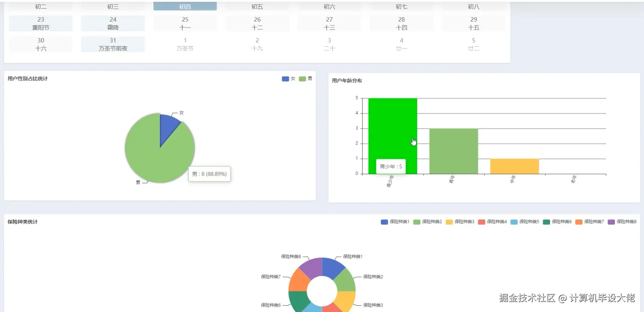
Task: Select next-month date 5 廿二
Action: (474, 44)
